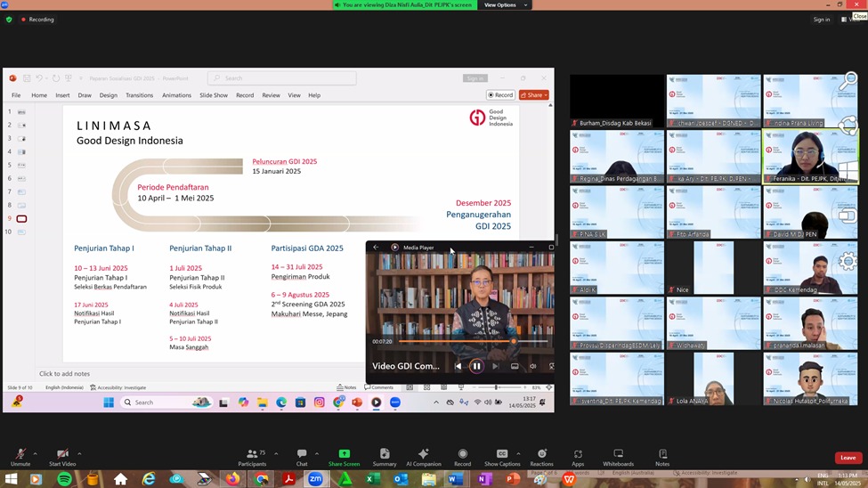Click the Zoom encryption shield icon
The image size is (868, 488).
[x=9, y=20]
